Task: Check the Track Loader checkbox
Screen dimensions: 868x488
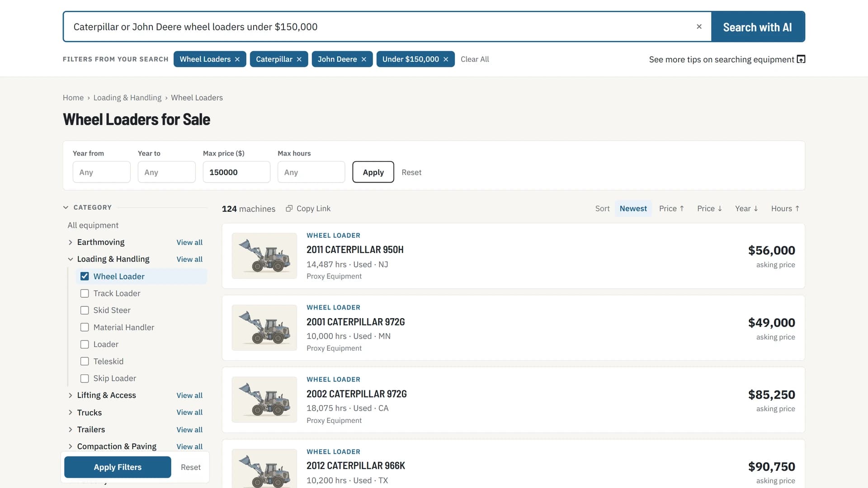Action: tap(85, 293)
